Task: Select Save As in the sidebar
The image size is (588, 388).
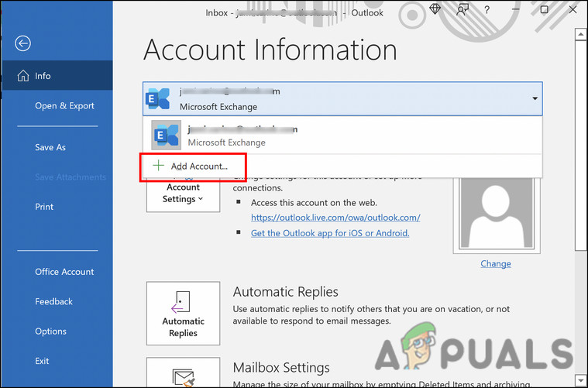Action: click(50, 147)
